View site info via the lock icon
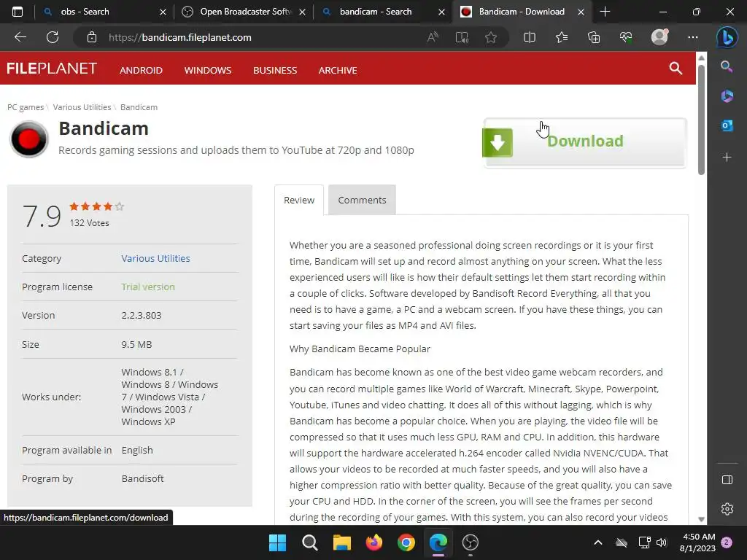The width and height of the screenshot is (747, 560). coord(92,37)
